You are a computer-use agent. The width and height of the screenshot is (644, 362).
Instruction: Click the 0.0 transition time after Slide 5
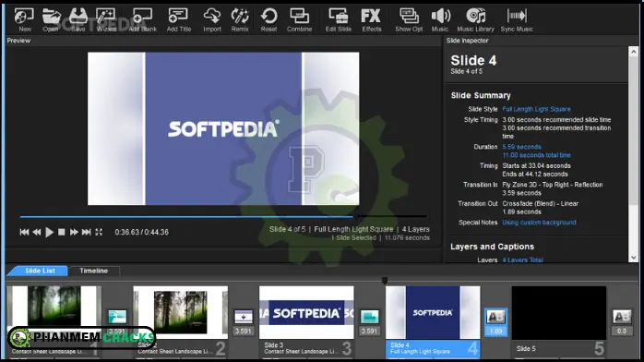[622, 331]
